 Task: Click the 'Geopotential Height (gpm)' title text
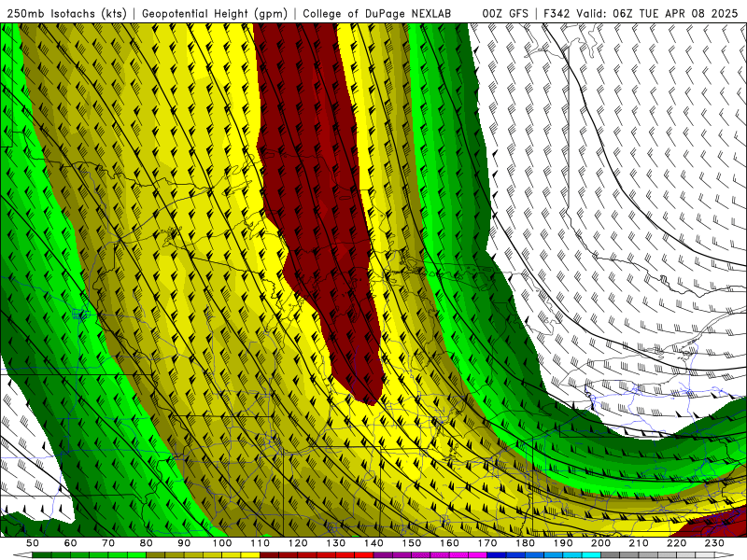coord(215,14)
